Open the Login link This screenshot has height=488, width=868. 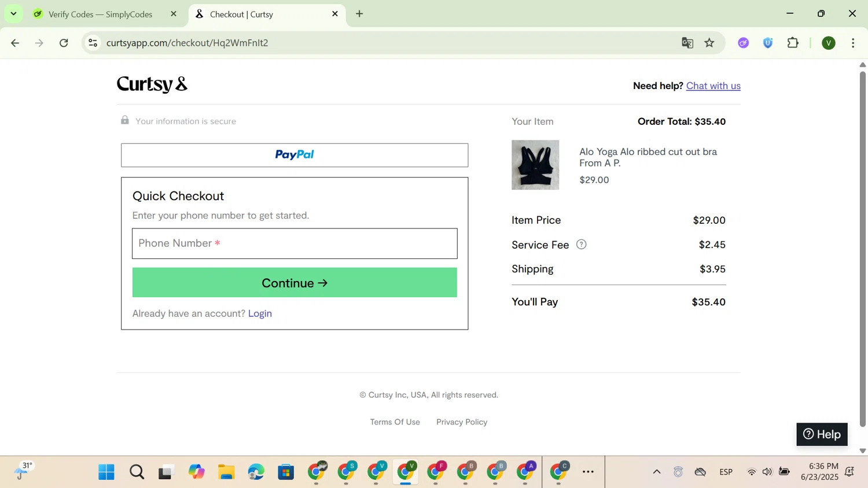(260, 313)
